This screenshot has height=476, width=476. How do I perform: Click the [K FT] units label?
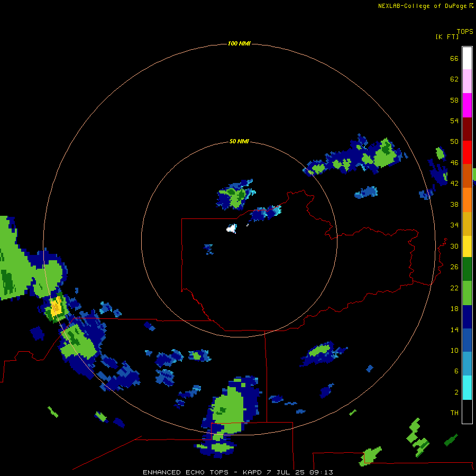pos(447,36)
